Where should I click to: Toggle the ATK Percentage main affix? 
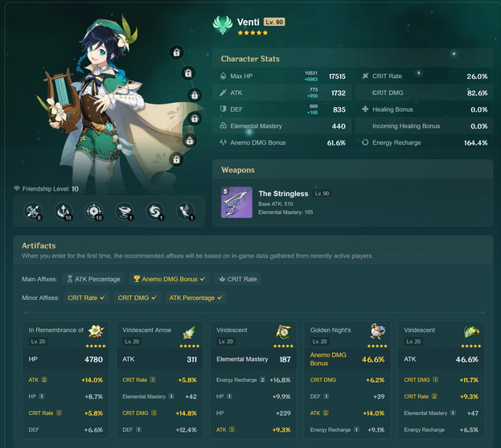point(93,279)
